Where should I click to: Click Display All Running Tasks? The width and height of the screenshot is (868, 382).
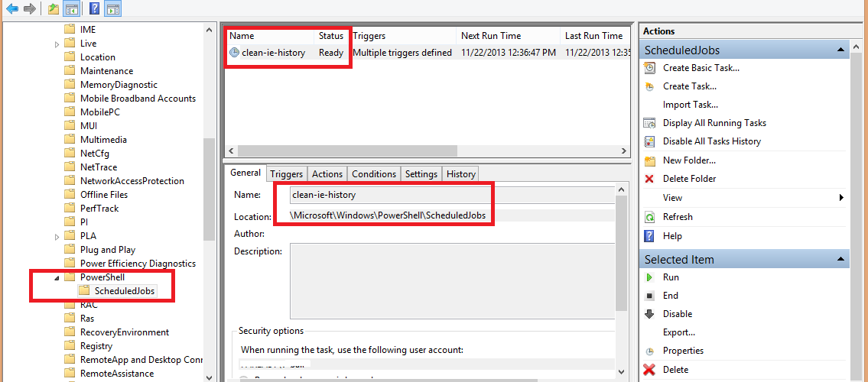click(714, 123)
